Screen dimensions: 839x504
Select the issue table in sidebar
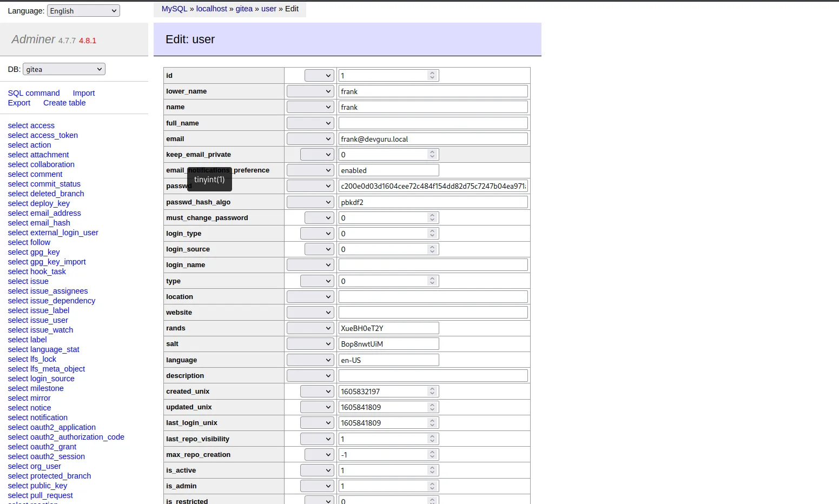click(28, 281)
